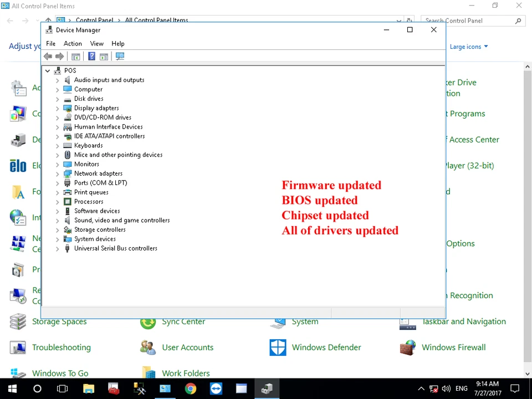Click the speaker volume icon in system tray
Viewport: 532px width, 399px height.
click(447, 388)
